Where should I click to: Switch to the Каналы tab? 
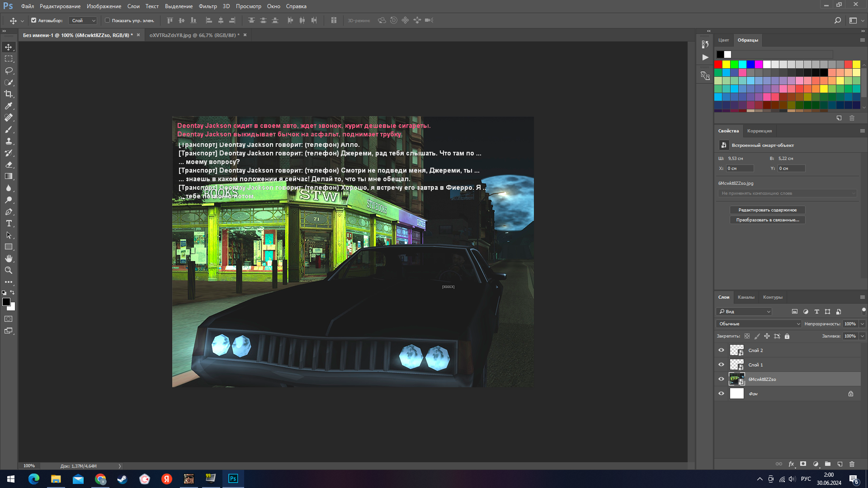pos(746,297)
